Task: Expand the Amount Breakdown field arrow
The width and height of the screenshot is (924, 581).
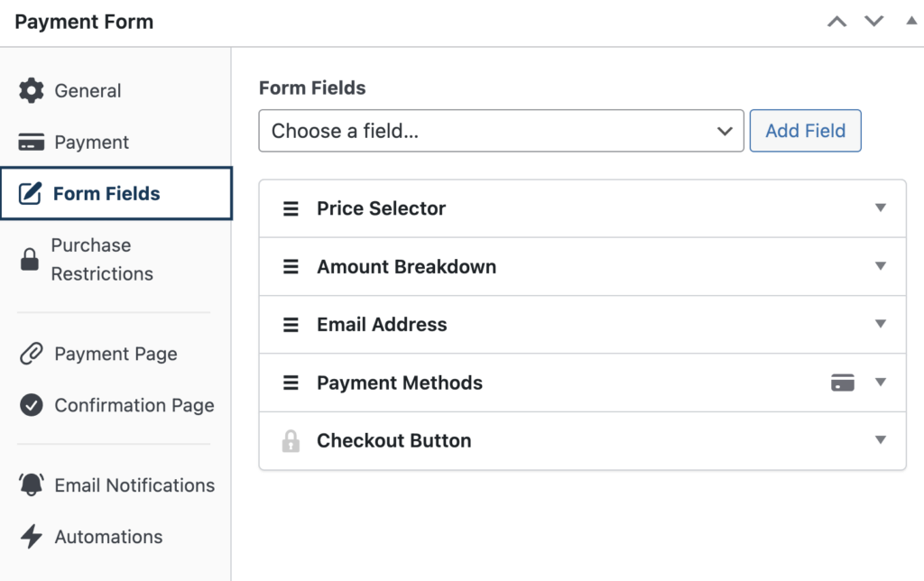Action: (881, 266)
